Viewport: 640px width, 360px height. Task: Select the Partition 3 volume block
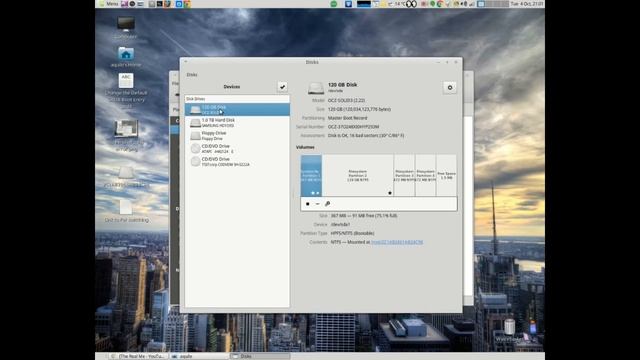click(x=404, y=176)
